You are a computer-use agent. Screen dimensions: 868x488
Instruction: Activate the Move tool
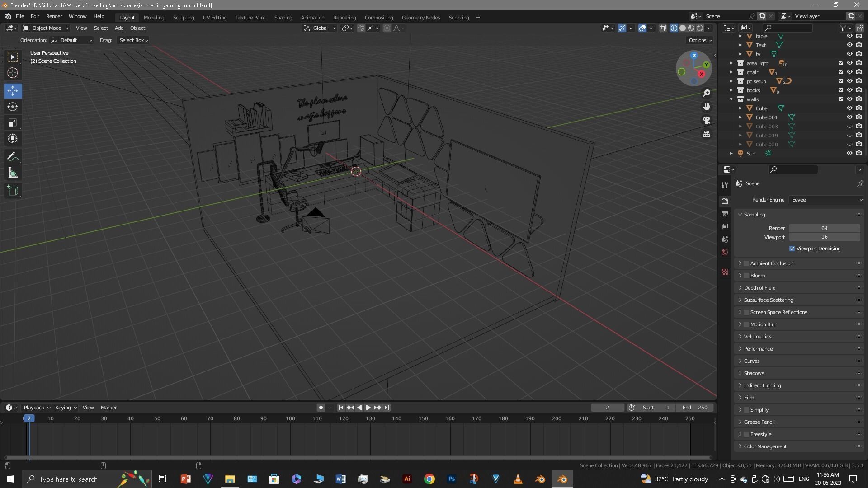click(x=13, y=90)
